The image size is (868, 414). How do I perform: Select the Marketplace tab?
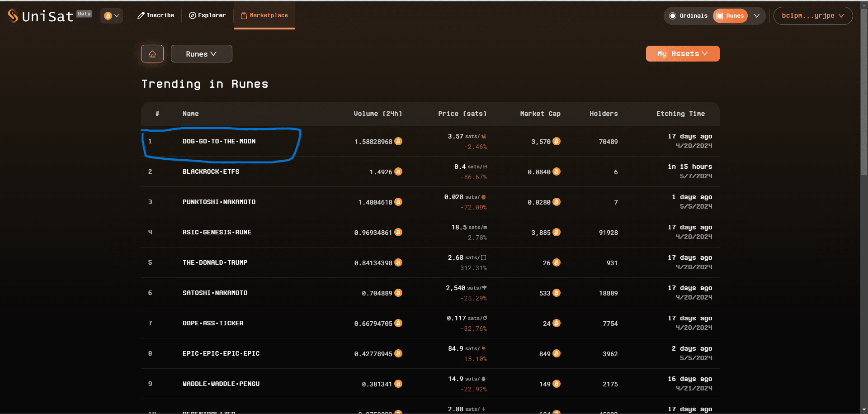pos(264,15)
